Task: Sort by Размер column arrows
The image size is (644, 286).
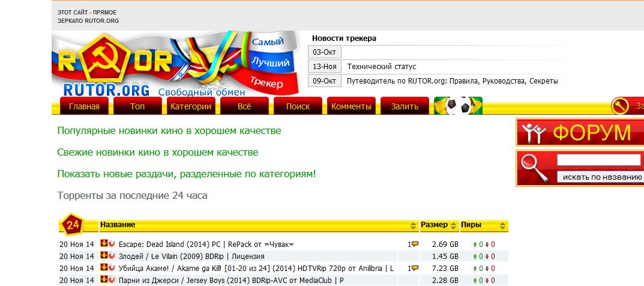Action: coord(454,225)
